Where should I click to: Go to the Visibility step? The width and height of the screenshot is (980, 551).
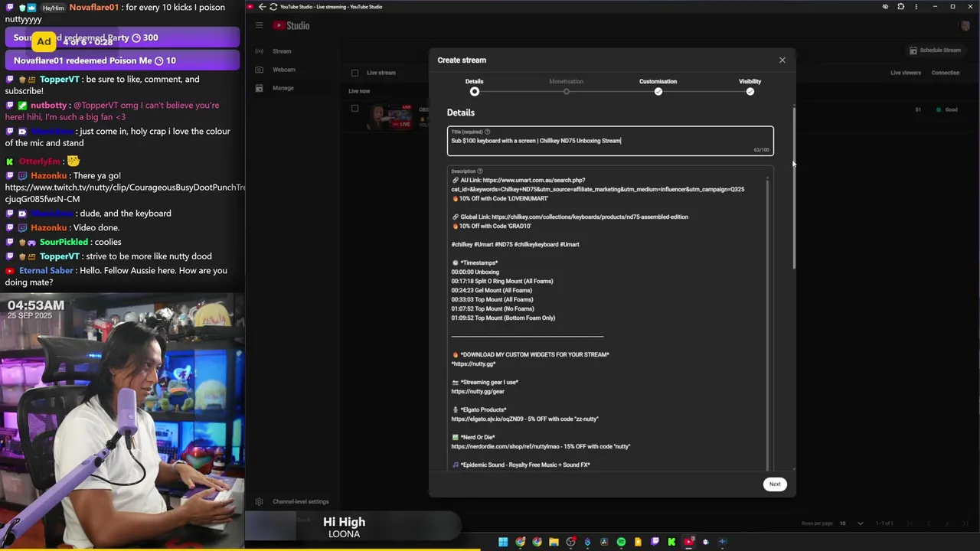(x=750, y=86)
